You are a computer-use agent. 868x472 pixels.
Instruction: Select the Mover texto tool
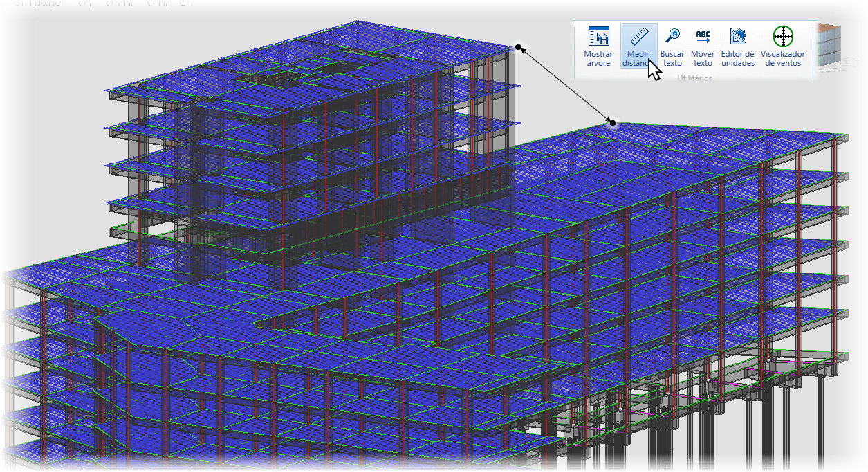[703, 47]
